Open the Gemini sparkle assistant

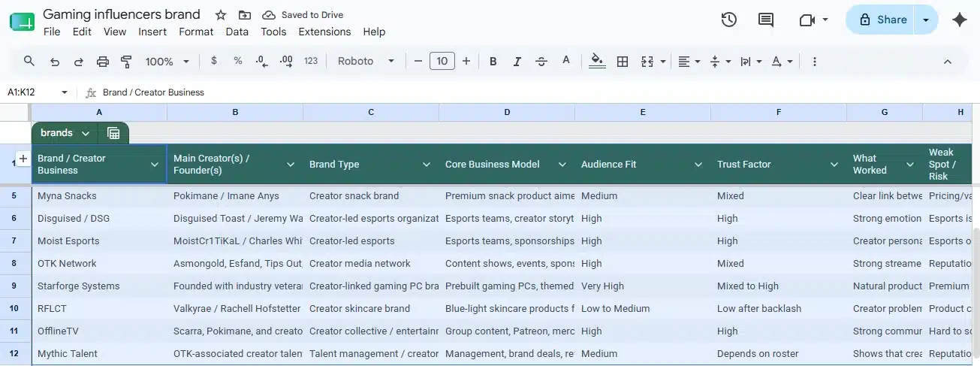(959, 20)
